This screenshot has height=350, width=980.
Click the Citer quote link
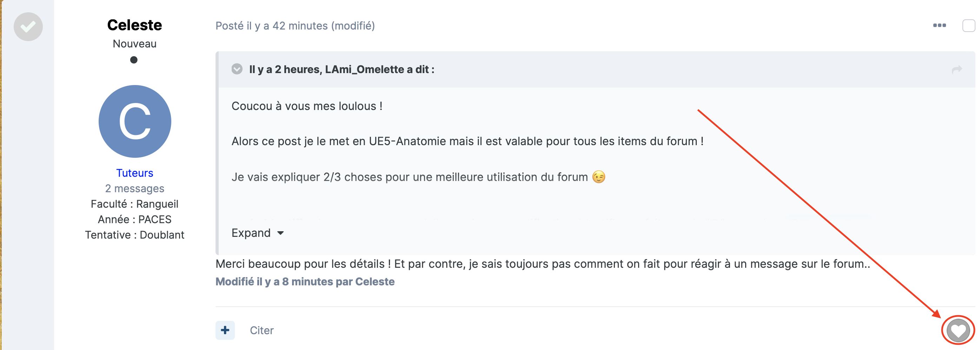click(x=261, y=330)
